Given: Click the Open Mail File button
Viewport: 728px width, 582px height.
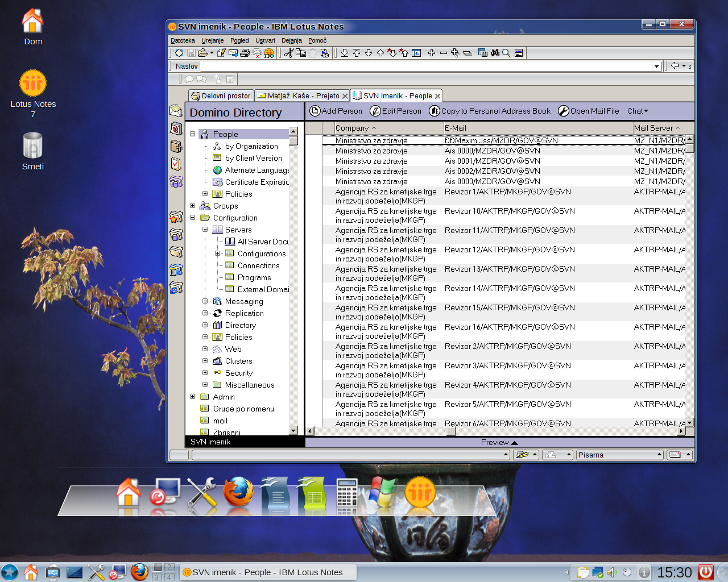Looking at the screenshot, I should [589, 111].
